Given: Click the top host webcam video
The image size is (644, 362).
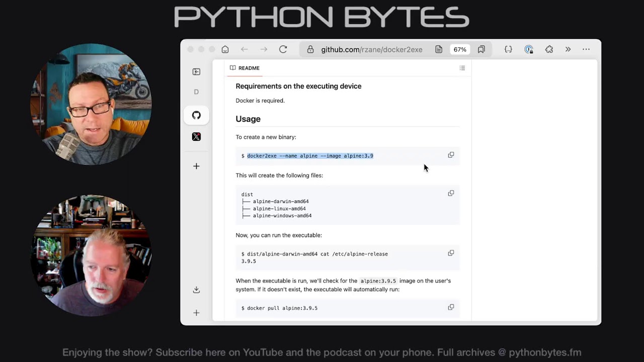Looking at the screenshot, I should [x=91, y=104].
